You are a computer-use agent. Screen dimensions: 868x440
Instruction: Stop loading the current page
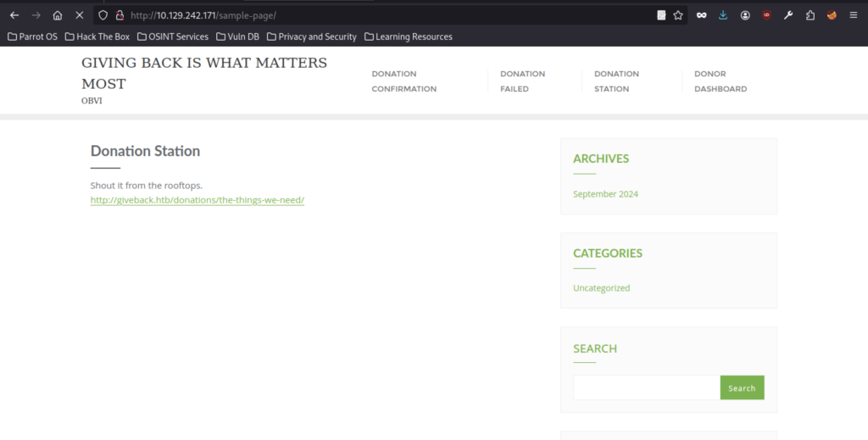click(79, 15)
